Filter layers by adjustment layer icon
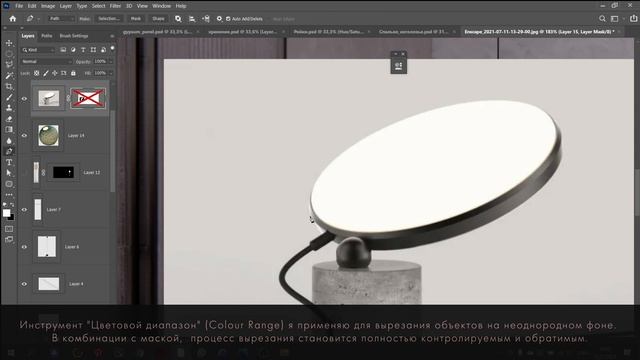 click(73, 50)
